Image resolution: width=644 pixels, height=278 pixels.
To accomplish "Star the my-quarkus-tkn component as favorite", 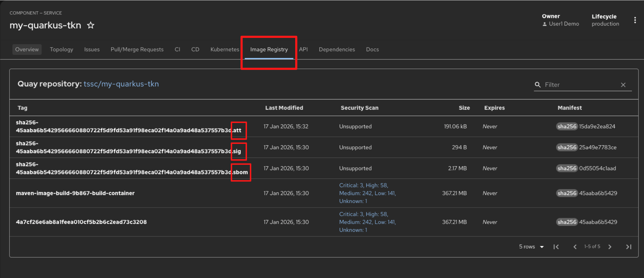I will pos(91,25).
